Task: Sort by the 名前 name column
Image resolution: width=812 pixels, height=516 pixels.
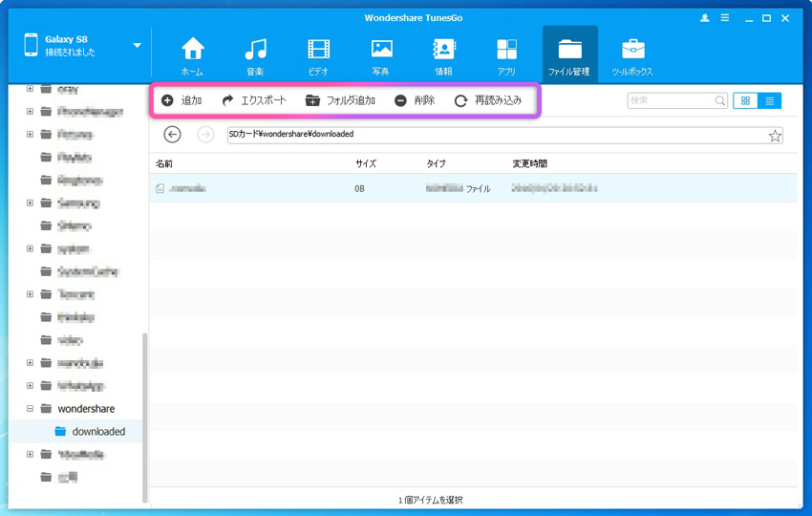Action: (x=164, y=163)
